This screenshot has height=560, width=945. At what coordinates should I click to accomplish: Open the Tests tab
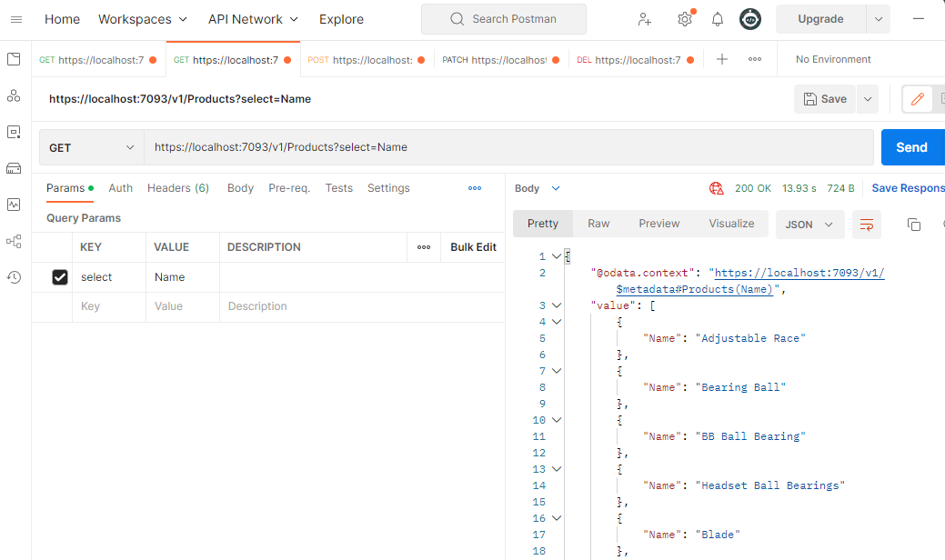click(x=338, y=188)
